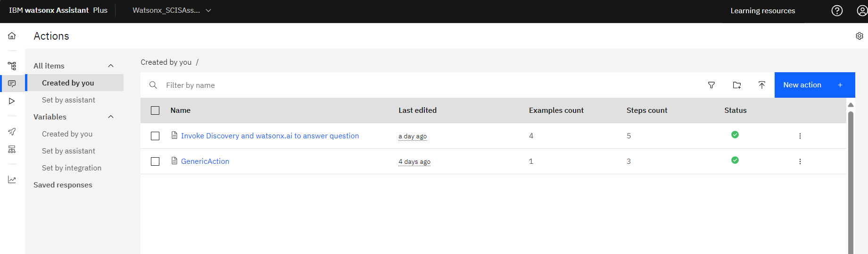
Task: Open the help question mark icon
Action: click(x=837, y=11)
